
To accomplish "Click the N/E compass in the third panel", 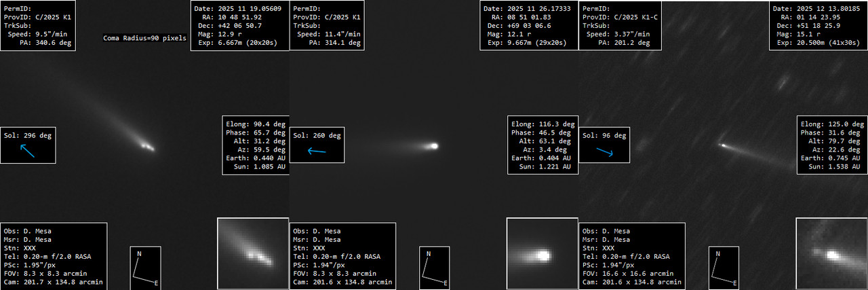I will [x=724, y=268].
